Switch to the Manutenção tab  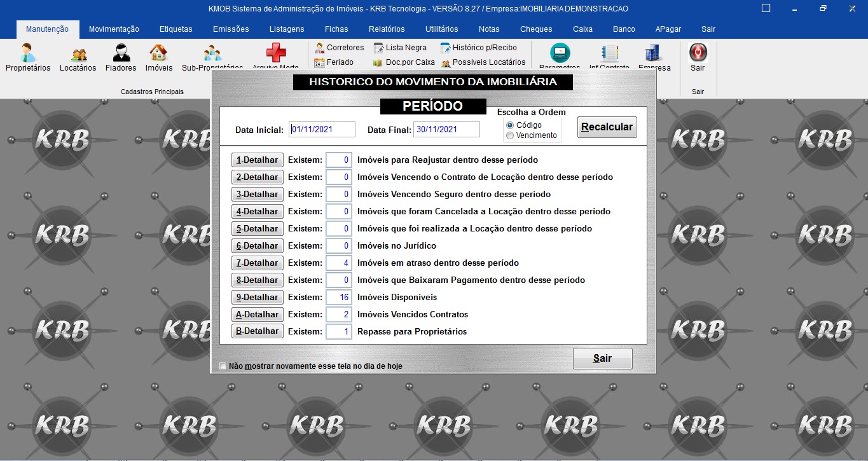click(48, 29)
